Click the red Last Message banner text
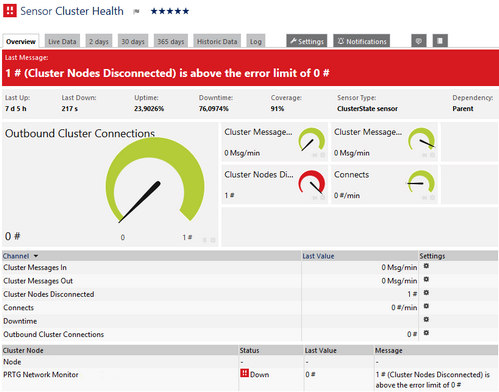The width and height of the screenshot is (499, 392). [x=167, y=73]
